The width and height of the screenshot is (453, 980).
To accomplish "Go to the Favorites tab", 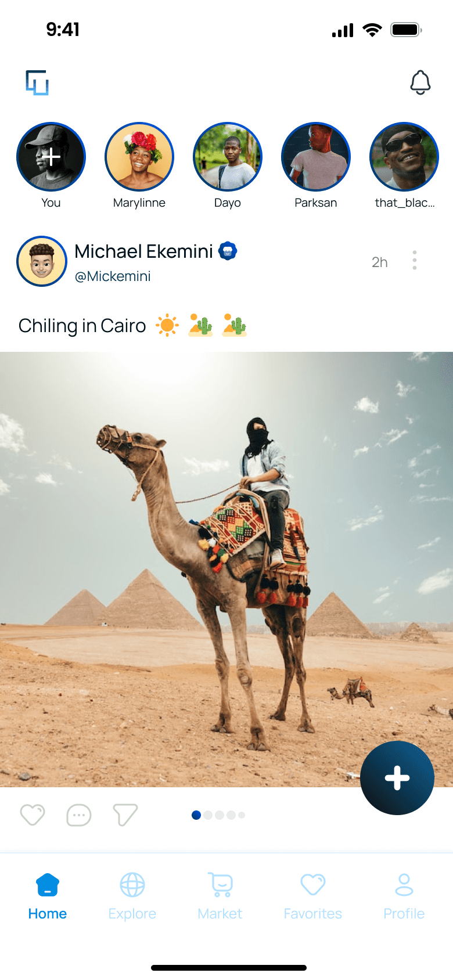I will pos(313,896).
